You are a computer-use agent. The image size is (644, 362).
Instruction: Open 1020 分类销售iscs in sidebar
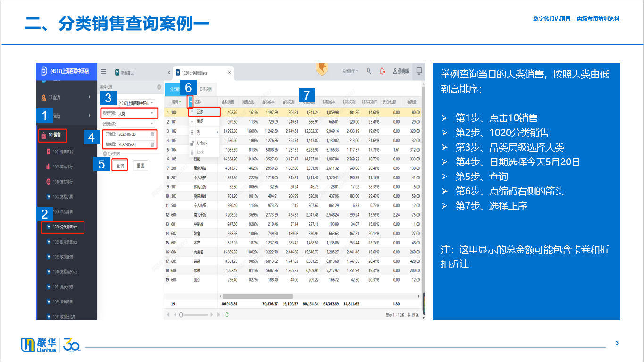pos(62,227)
